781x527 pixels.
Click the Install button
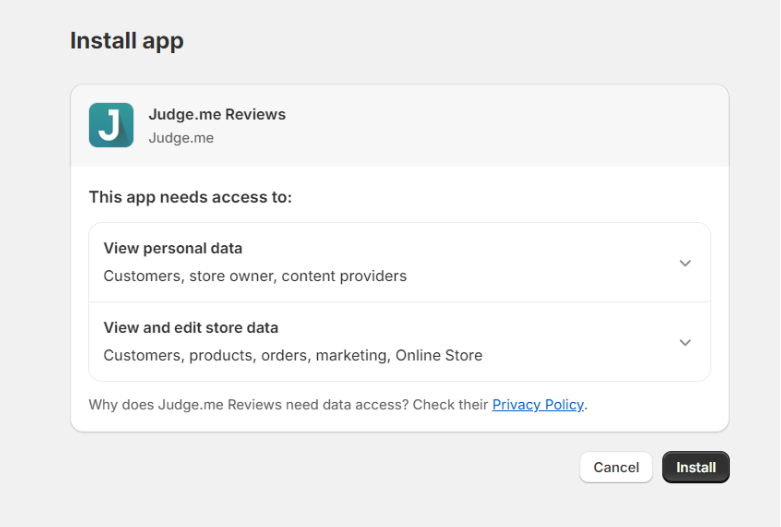point(696,467)
